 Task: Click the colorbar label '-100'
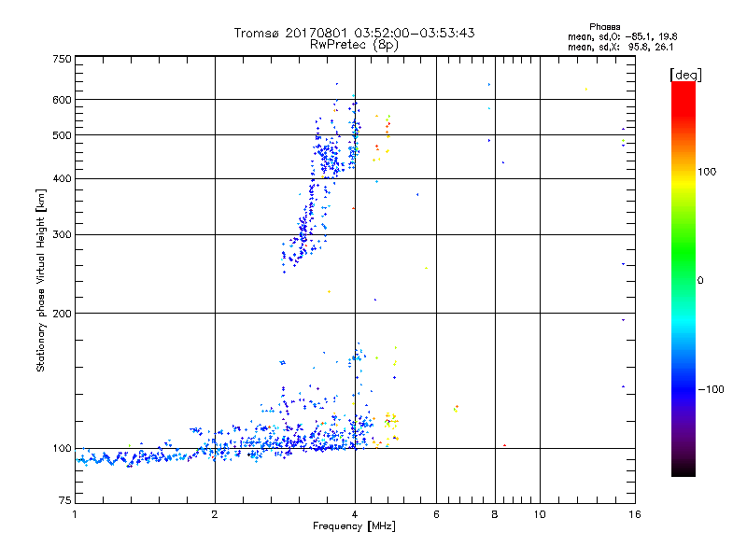(711, 389)
